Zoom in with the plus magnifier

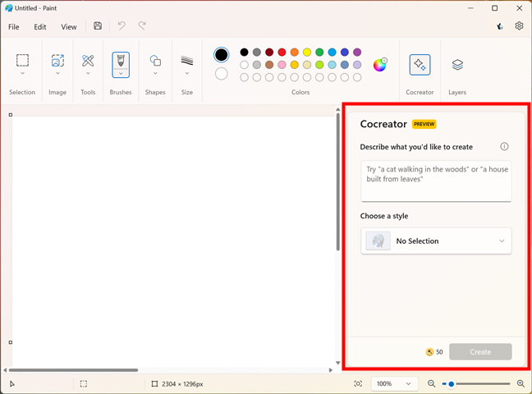[x=521, y=383]
